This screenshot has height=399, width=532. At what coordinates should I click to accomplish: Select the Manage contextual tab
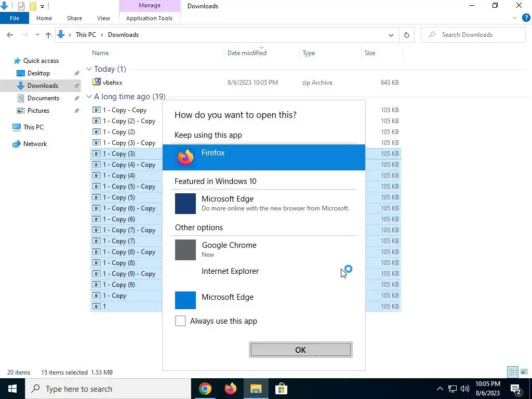point(150,5)
